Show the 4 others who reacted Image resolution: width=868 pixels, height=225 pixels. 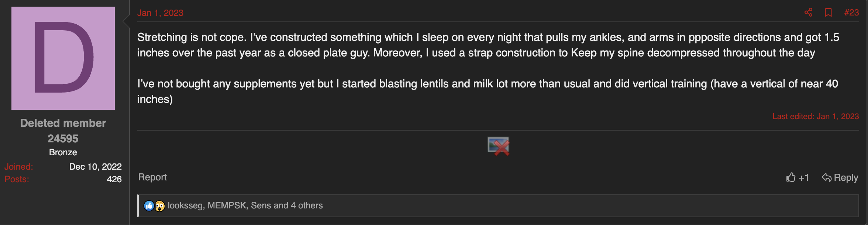[307, 206]
